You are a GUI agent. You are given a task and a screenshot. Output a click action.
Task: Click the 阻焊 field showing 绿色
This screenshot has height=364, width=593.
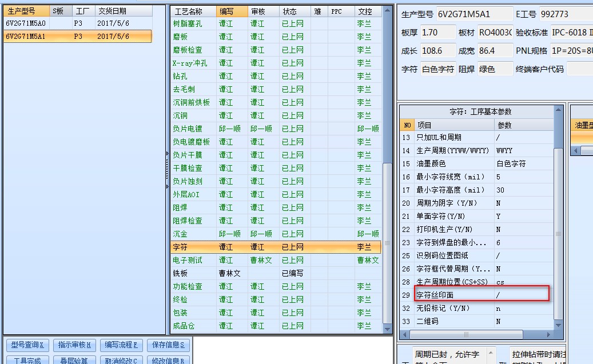[495, 69]
